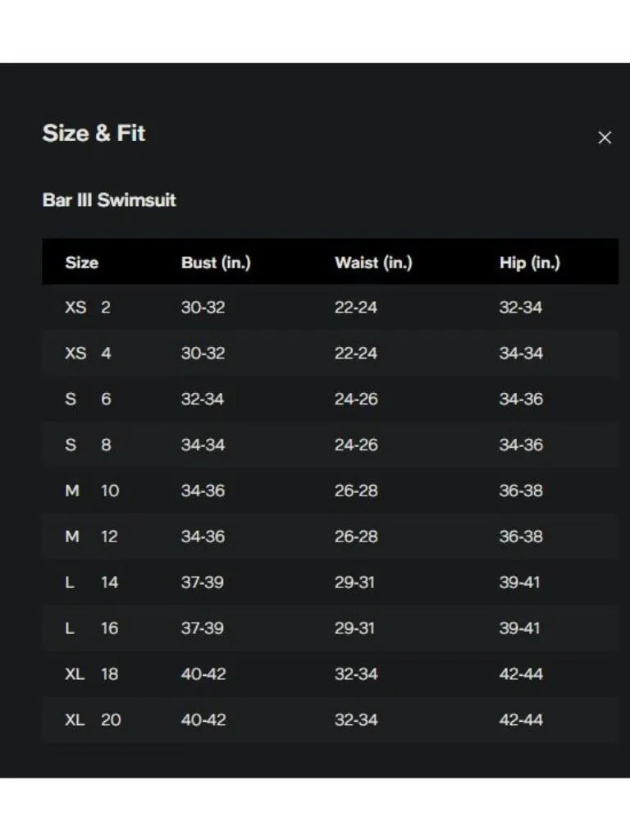
Task: Click the Bar III Swimsuit subtitle
Action: (109, 200)
